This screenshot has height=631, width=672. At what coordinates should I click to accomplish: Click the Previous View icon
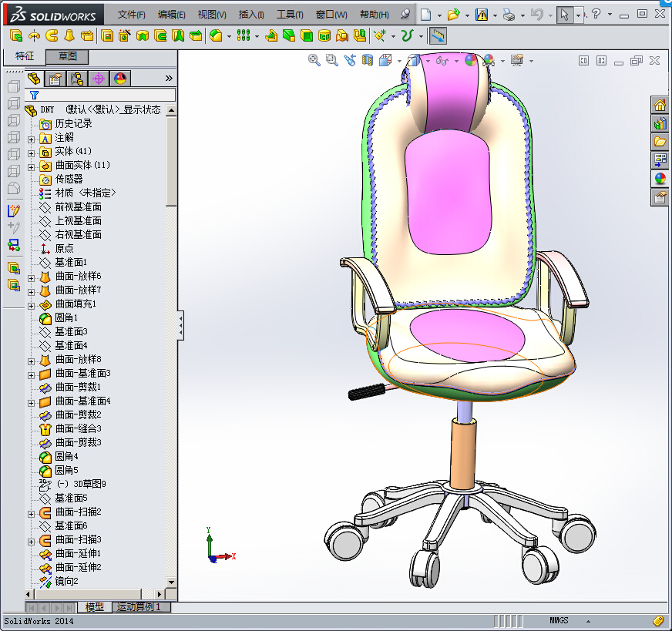click(350, 60)
